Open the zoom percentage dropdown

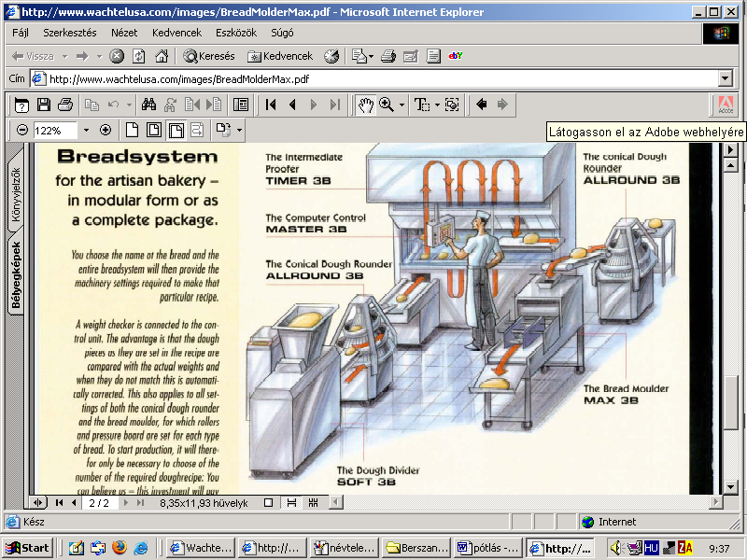tap(86, 130)
